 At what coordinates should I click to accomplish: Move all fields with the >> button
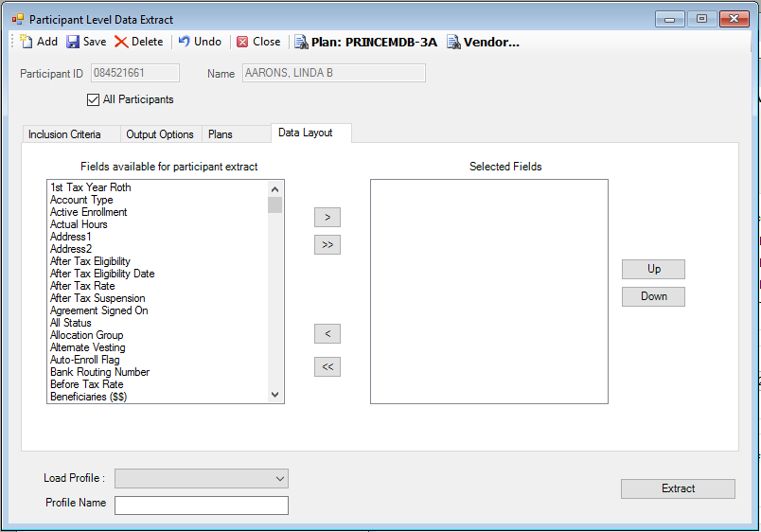coord(327,245)
